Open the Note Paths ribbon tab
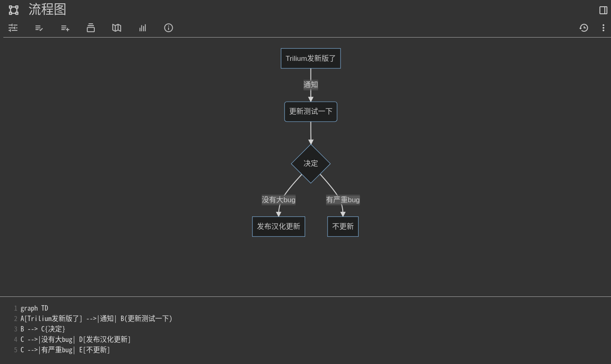611x364 pixels. pos(91,28)
